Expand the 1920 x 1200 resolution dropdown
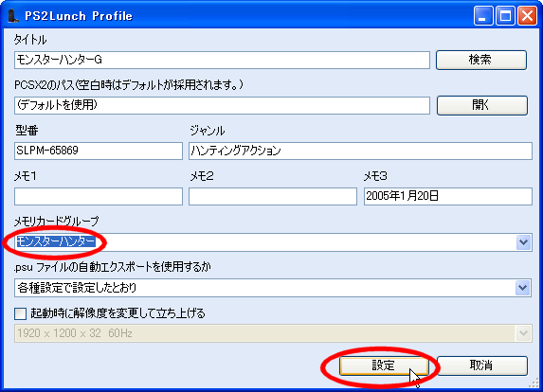Screen dimensions: 543x392 (524, 333)
